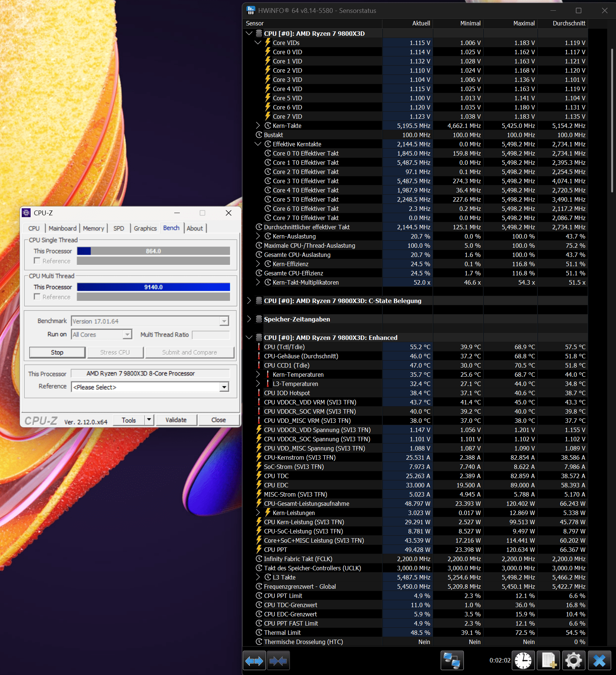Click the Maximal column header
This screenshot has height=675, width=616.
coord(510,23)
